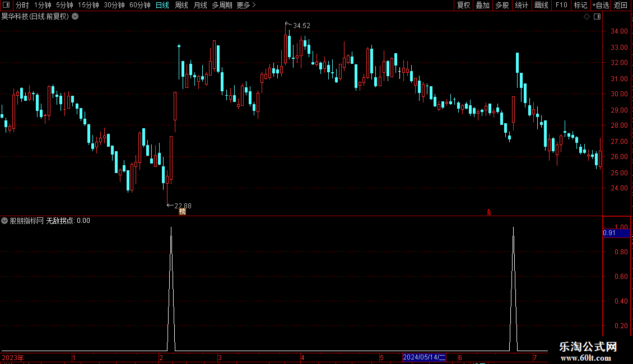Viewport: 633px width, 364px height.
Task: Click the 昊华科技(日线.前复权) chart title
Action: 35,17
